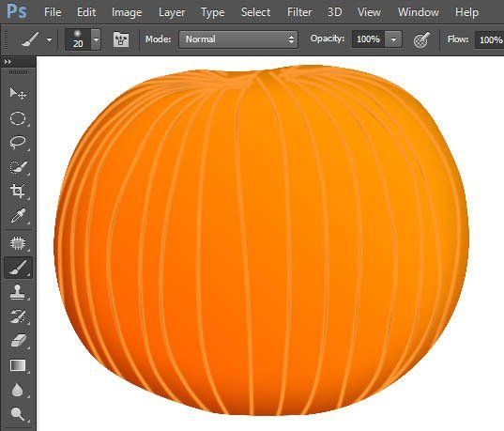Click the toolbox grip handle
This screenshot has height=431, width=504.
point(19,72)
